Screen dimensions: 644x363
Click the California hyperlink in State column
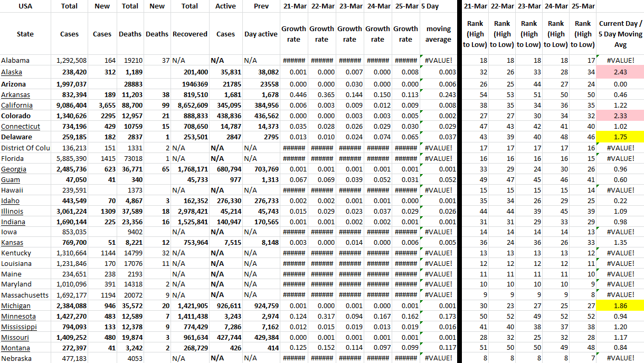point(16,106)
